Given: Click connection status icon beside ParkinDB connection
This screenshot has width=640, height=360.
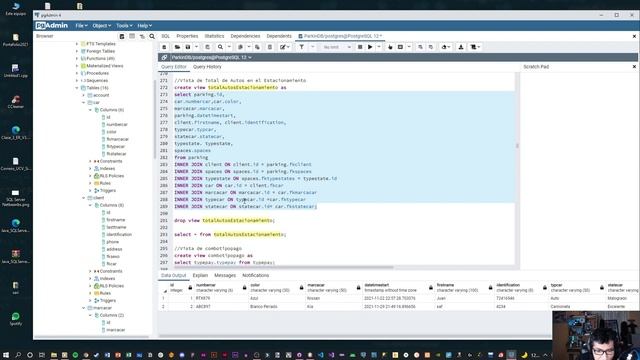Looking at the screenshot, I should pyautogui.click(x=164, y=58).
